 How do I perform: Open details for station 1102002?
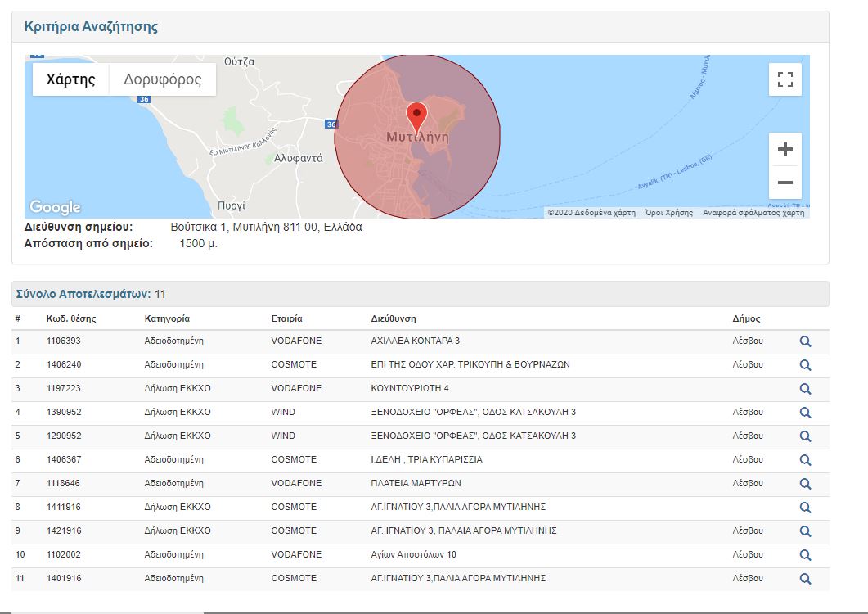pyautogui.click(x=806, y=555)
